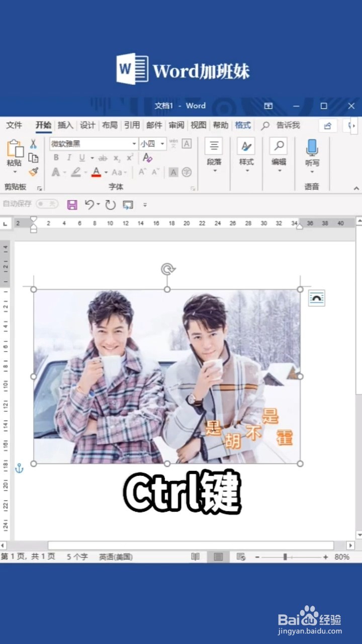Cut selection with the scissors icon
The image size is (362, 644).
pos(33,144)
